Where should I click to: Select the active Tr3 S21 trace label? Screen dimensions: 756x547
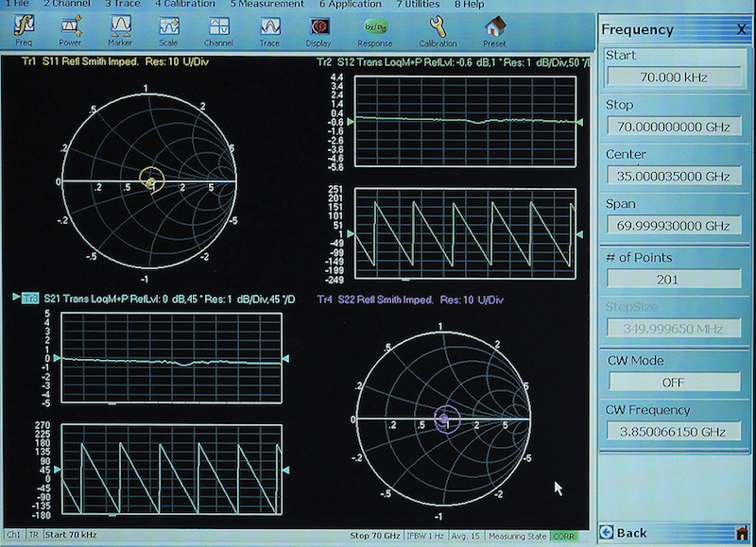pyautogui.click(x=159, y=299)
